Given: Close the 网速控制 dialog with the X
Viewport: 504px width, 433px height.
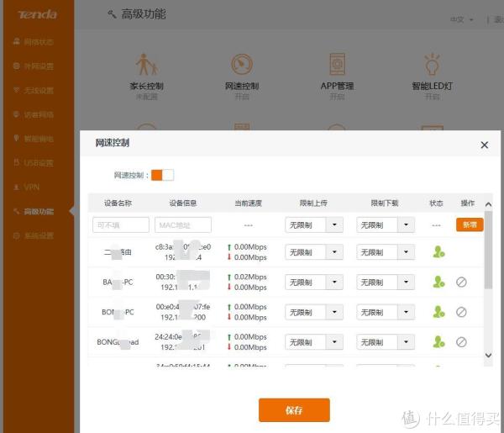Looking at the screenshot, I should 485,145.
